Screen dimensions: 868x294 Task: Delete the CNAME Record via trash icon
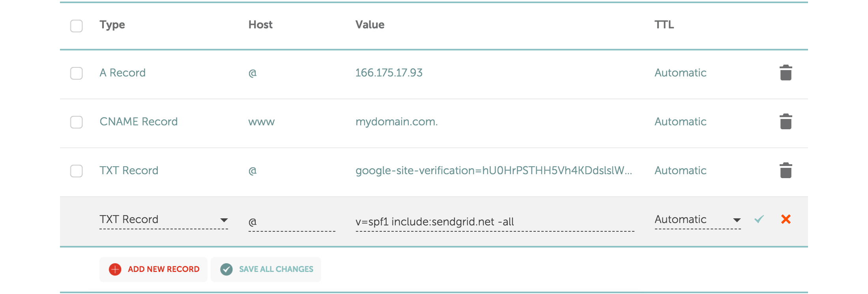pyautogui.click(x=786, y=122)
